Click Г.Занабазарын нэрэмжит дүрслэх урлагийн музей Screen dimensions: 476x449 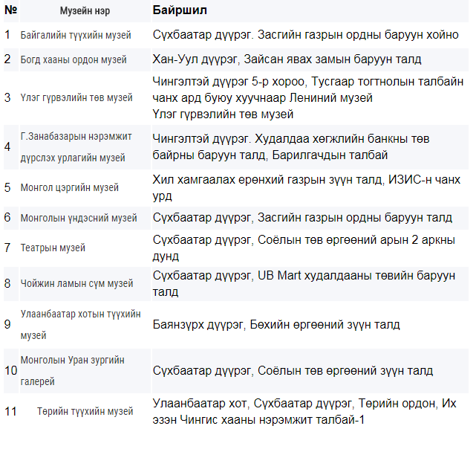coord(76,147)
